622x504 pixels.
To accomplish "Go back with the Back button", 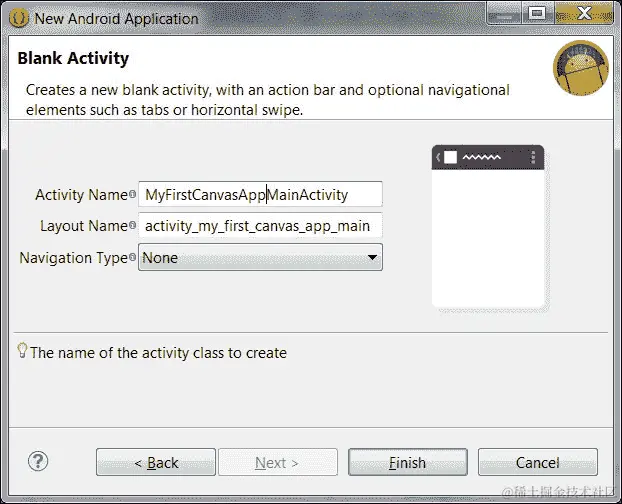I will pyautogui.click(x=156, y=462).
